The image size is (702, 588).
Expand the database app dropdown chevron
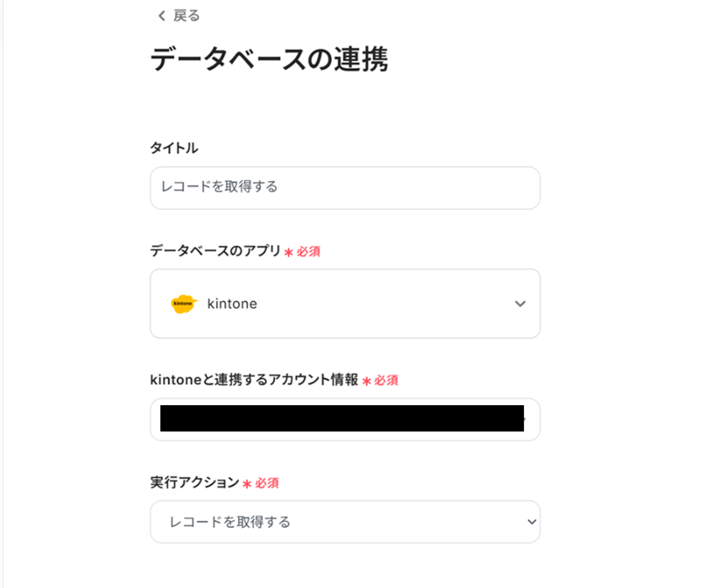520,303
